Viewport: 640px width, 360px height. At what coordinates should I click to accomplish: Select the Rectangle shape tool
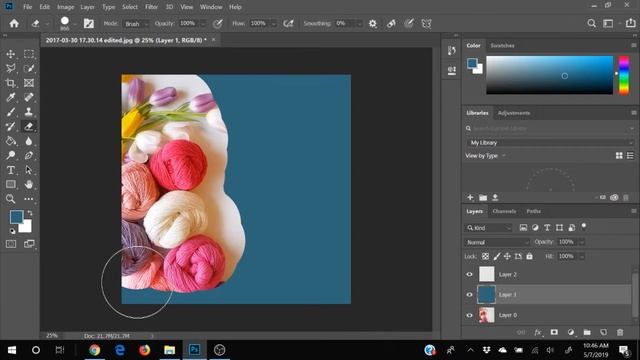point(11,184)
